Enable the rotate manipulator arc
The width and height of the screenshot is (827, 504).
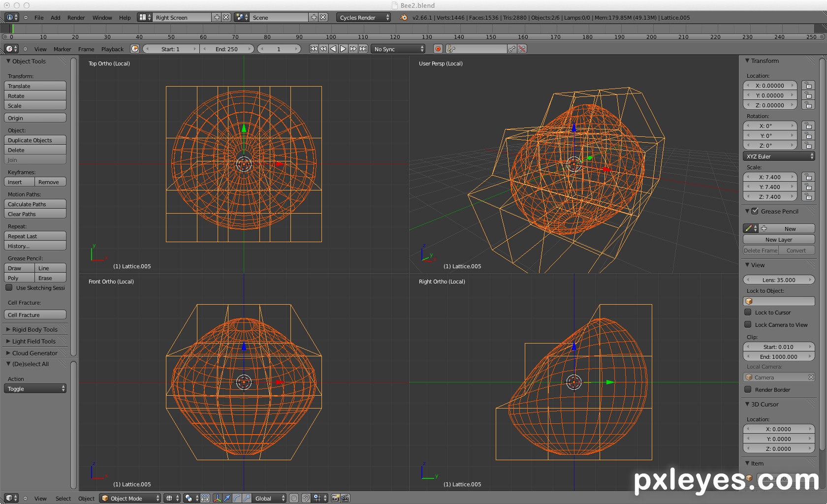pyautogui.click(x=237, y=498)
